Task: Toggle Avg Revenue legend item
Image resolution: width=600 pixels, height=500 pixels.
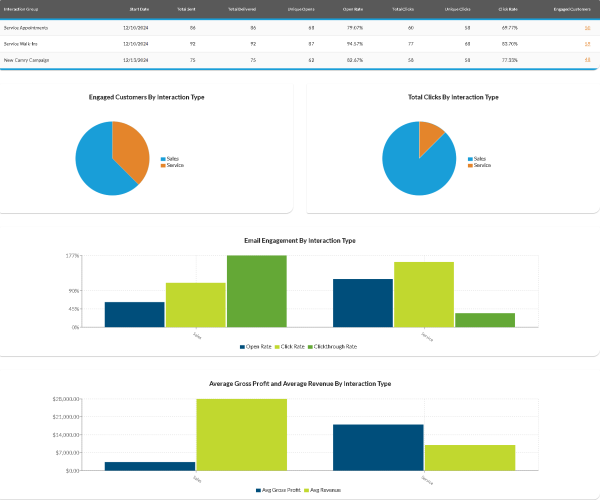Action: (x=324, y=490)
